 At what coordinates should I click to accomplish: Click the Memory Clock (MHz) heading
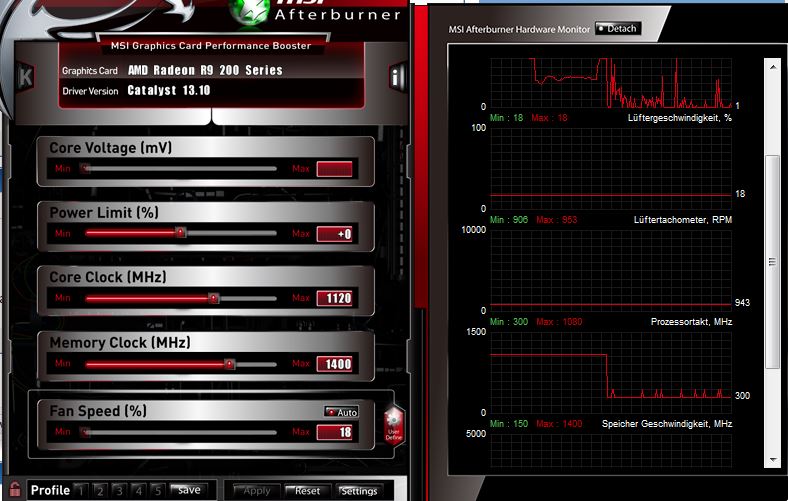tap(120, 343)
